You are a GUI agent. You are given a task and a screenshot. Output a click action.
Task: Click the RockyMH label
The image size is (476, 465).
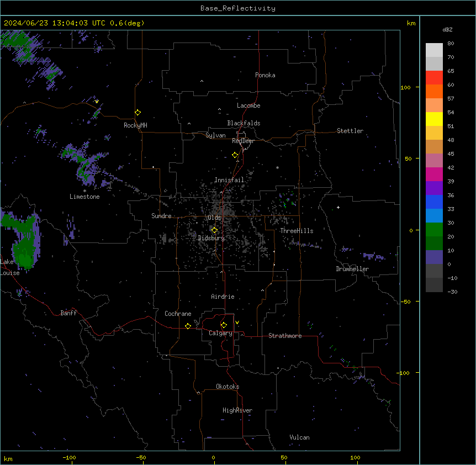click(135, 125)
